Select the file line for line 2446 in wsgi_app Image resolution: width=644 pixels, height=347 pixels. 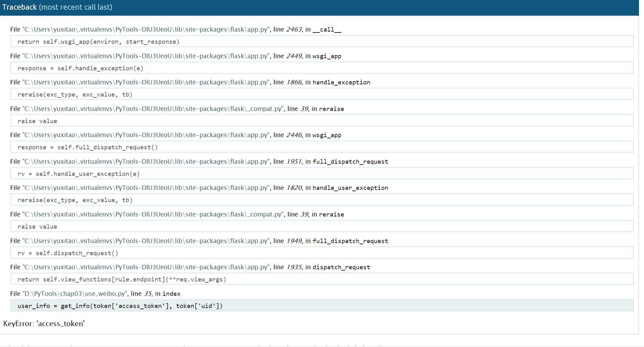point(176,135)
